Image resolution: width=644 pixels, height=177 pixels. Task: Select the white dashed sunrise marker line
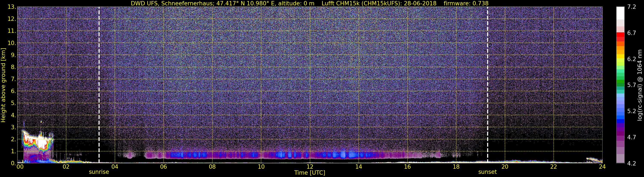(99, 85)
